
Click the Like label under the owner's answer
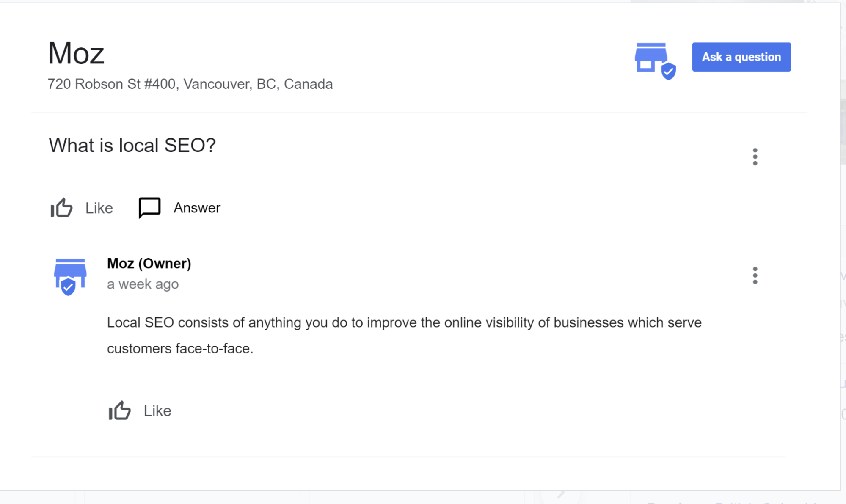157,411
